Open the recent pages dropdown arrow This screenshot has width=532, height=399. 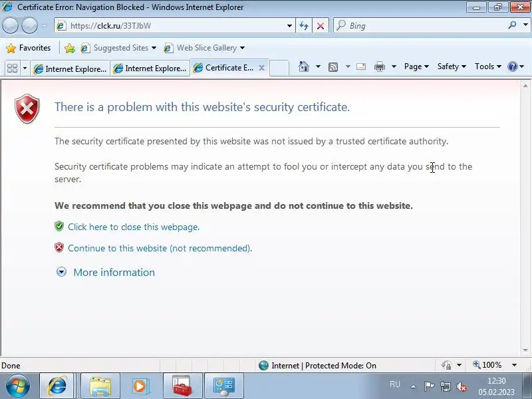[x=45, y=26]
